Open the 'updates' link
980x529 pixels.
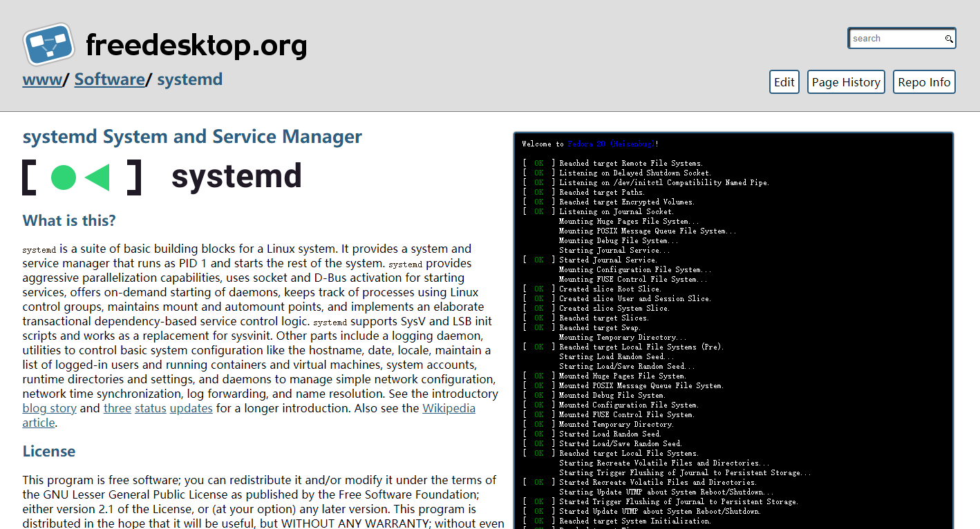pyautogui.click(x=191, y=408)
